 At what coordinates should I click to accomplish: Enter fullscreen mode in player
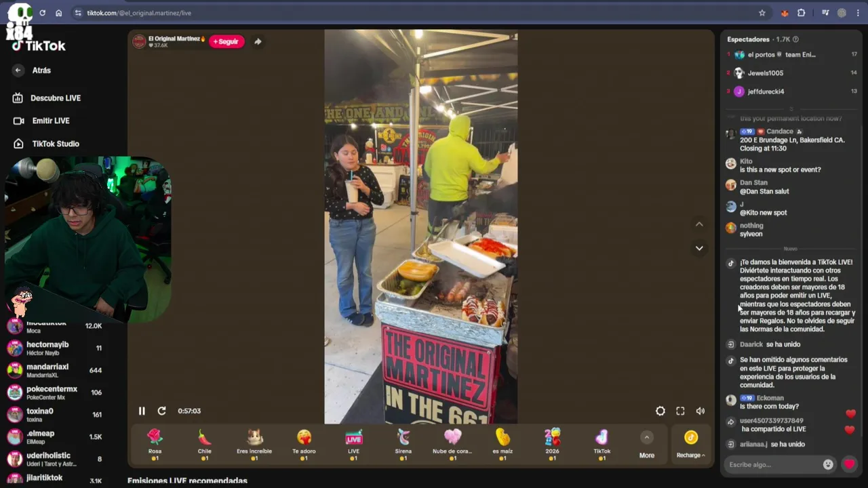(680, 411)
